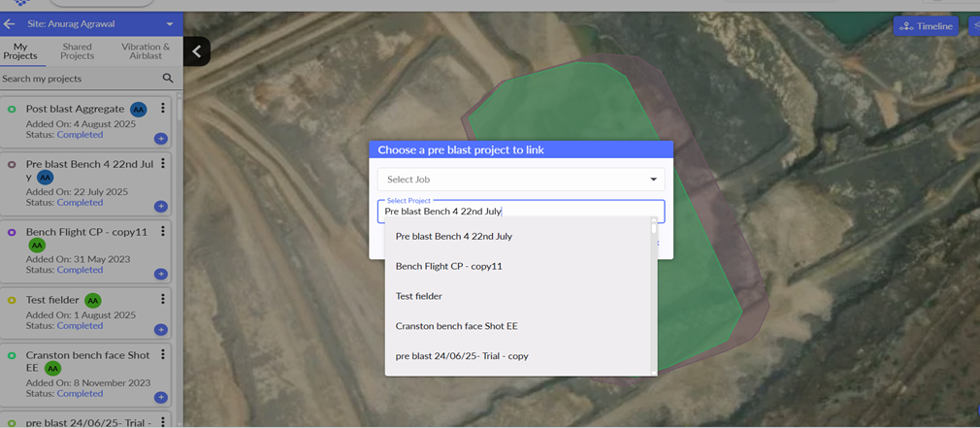The width and height of the screenshot is (980, 428).
Task: Click the Post blast Aggregate project title
Action: [x=75, y=109]
